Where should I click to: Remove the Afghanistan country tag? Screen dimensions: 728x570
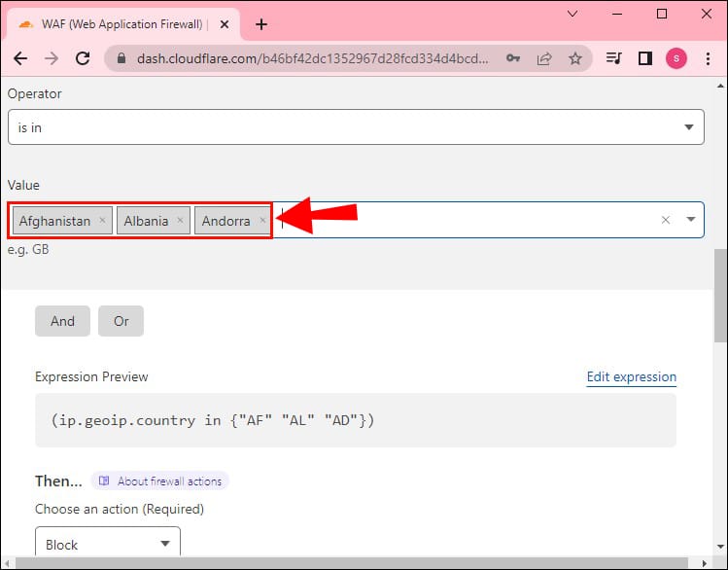tap(102, 221)
